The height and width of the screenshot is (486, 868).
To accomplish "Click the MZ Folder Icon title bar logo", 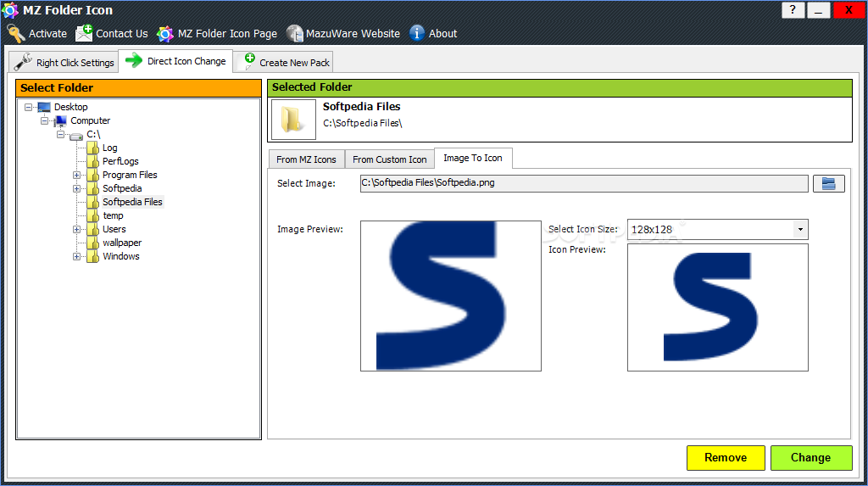I will point(10,10).
